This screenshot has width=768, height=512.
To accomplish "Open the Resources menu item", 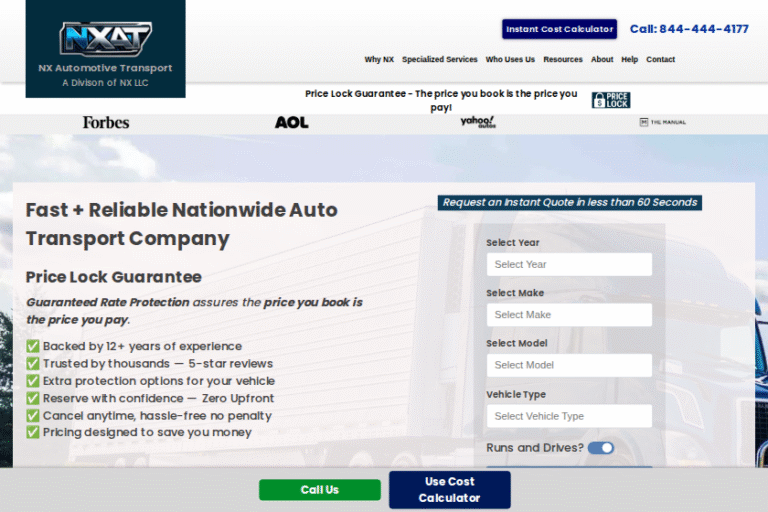I will (x=562, y=60).
